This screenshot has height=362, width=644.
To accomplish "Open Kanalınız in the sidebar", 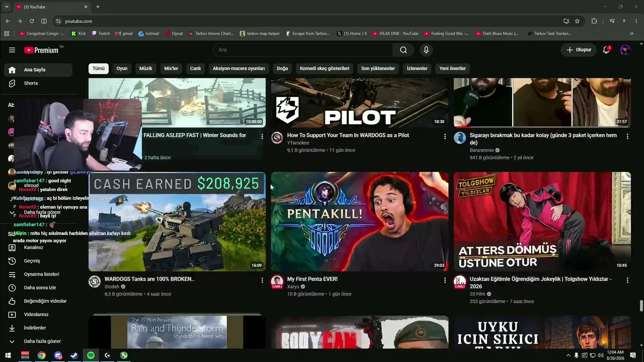I will (38, 247).
